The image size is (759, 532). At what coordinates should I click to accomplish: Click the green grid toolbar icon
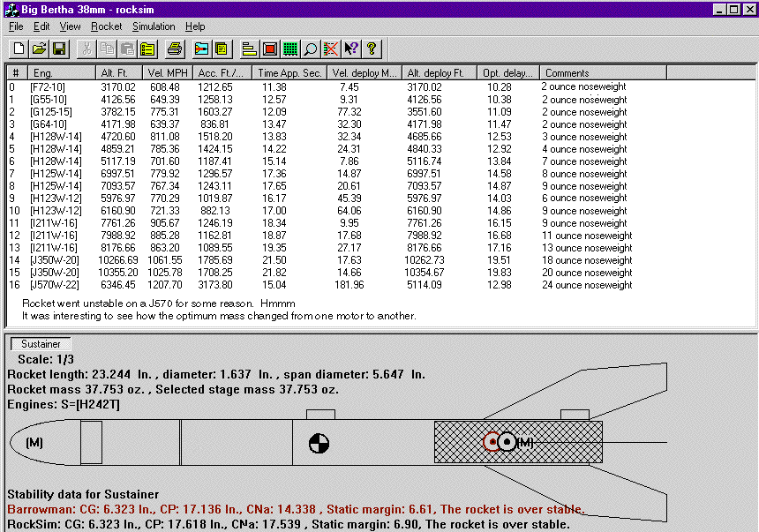pyautogui.click(x=290, y=49)
